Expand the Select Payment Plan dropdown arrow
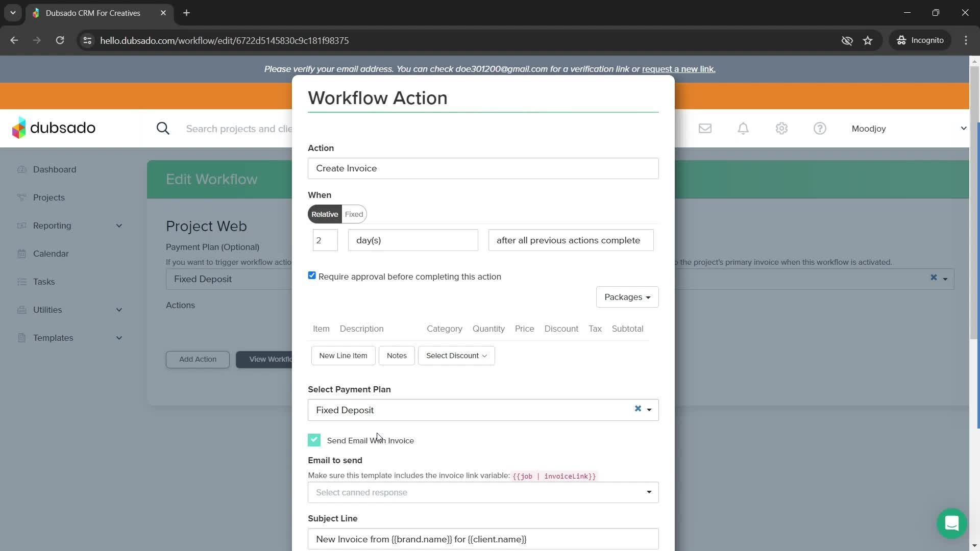 649,410
